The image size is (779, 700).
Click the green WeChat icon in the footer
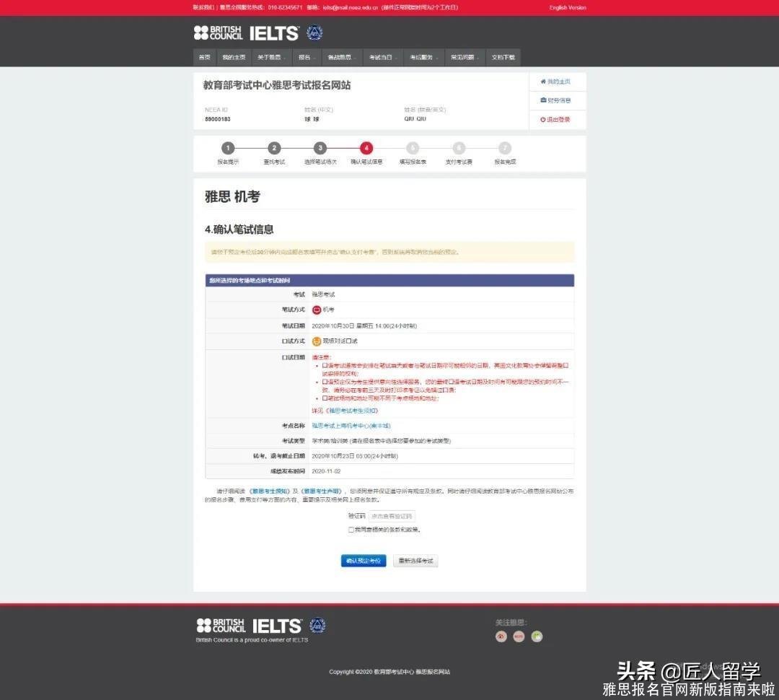(x=537, y=636)
